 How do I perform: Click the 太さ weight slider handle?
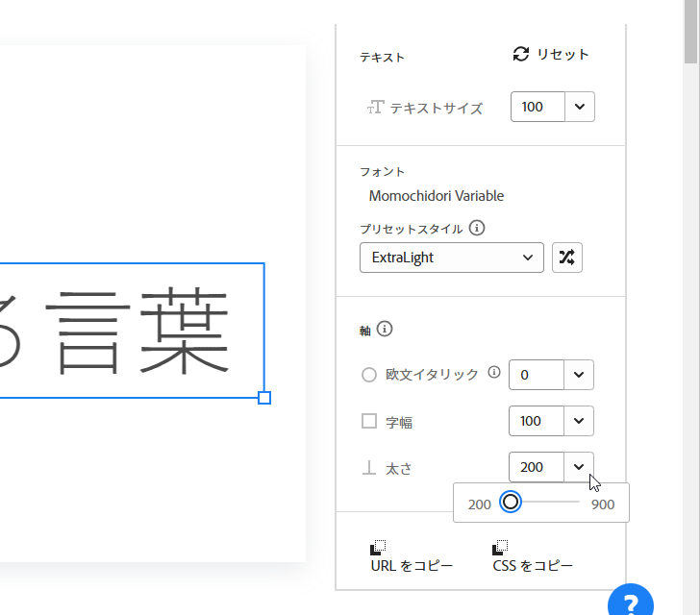coord(511,502)
